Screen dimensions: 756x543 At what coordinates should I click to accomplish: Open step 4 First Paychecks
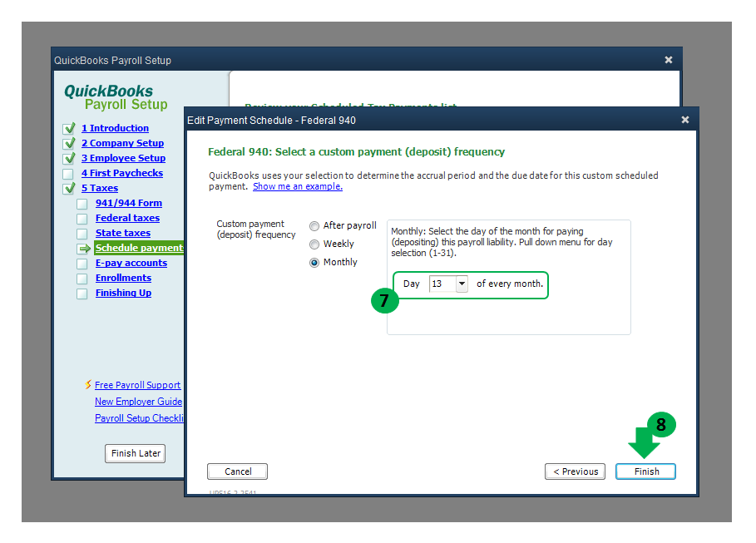pos(122,173)
